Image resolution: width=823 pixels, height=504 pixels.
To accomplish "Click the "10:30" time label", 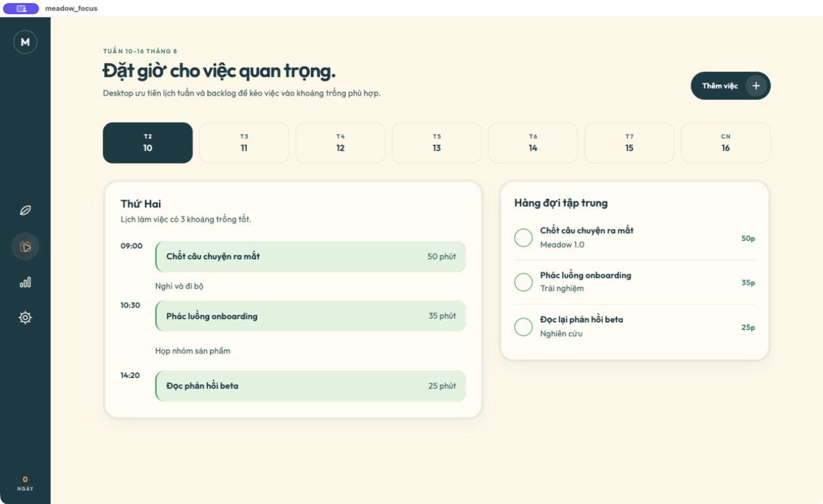I will 131,305.
